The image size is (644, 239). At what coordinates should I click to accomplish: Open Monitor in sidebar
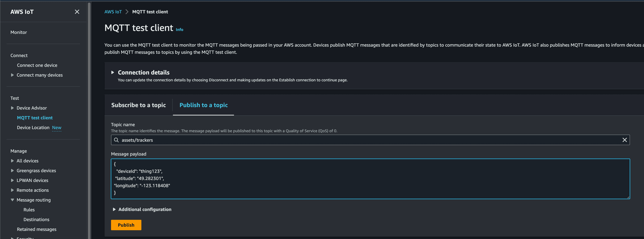[18, 32]
